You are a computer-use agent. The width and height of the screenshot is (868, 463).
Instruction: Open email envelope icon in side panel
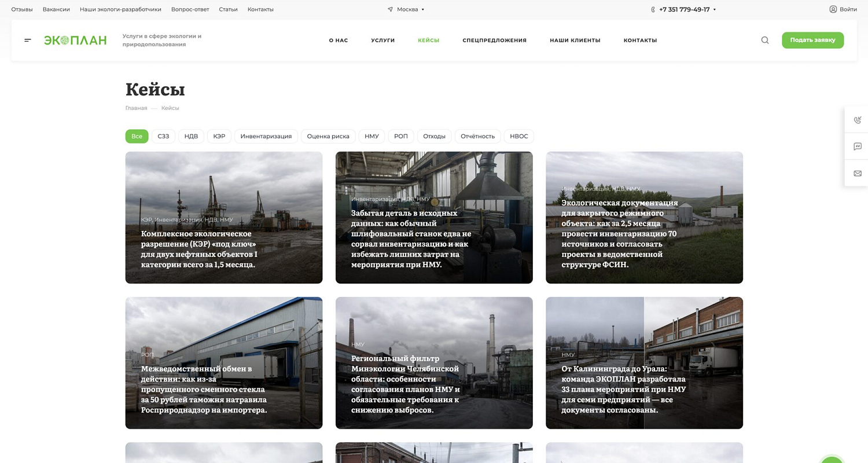click(x=858, y=173)
